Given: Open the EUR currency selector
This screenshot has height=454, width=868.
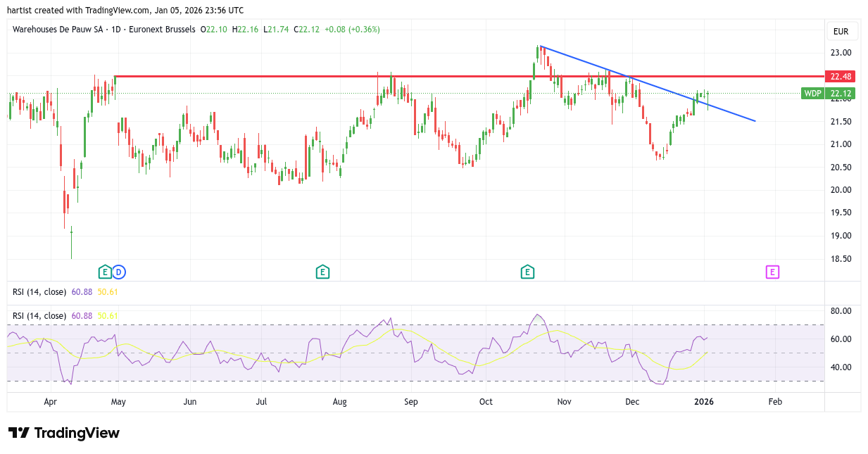Looking at the screenshot, I should click(x=841, y=32).
